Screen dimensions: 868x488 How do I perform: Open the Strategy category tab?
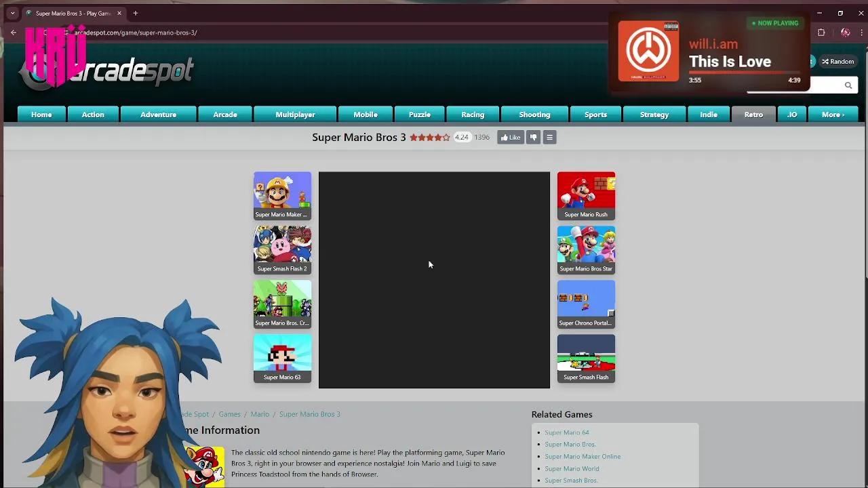point(654,115)
